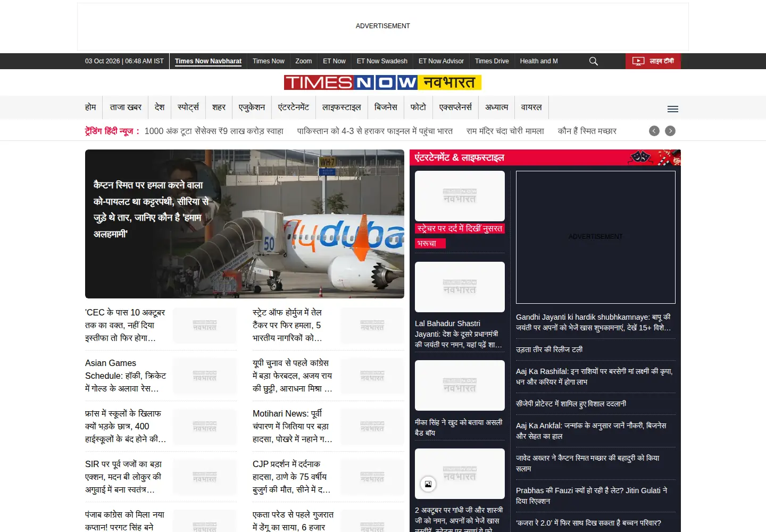Open होम menu item

[90, 107]
